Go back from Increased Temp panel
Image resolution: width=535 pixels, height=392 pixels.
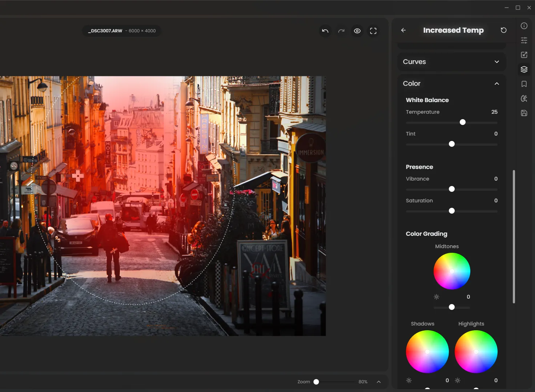coord(403,30)
